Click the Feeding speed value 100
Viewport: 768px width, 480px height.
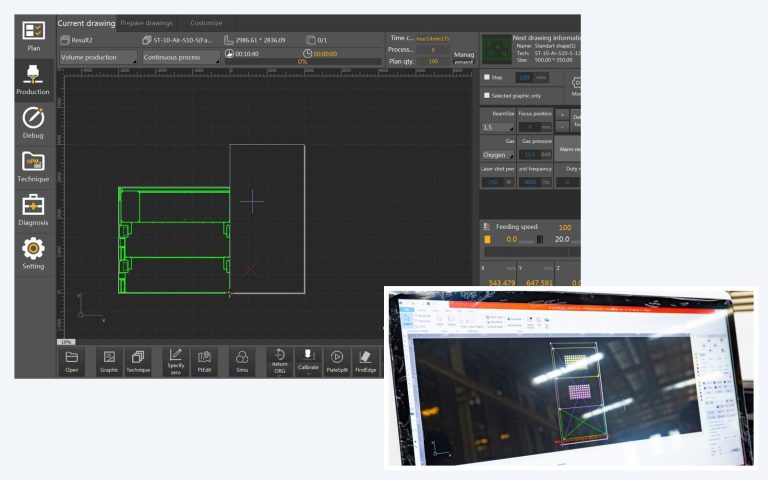(565, 227)
